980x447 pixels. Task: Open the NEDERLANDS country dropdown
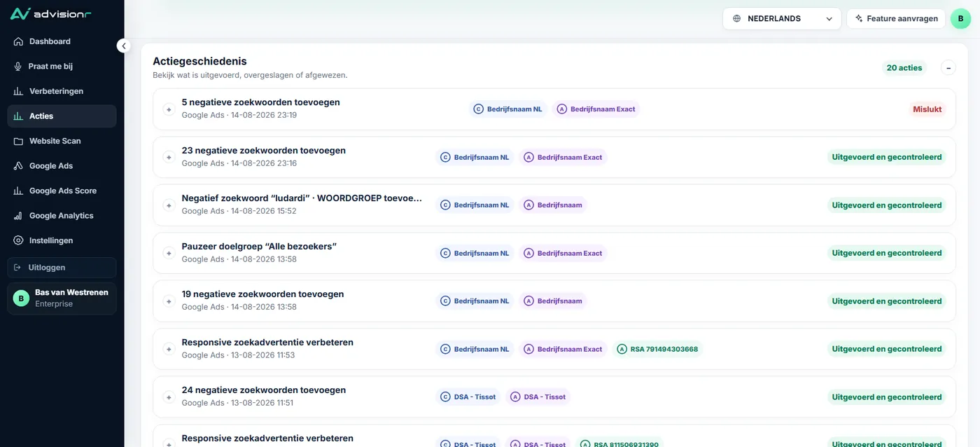pos(782,19)
